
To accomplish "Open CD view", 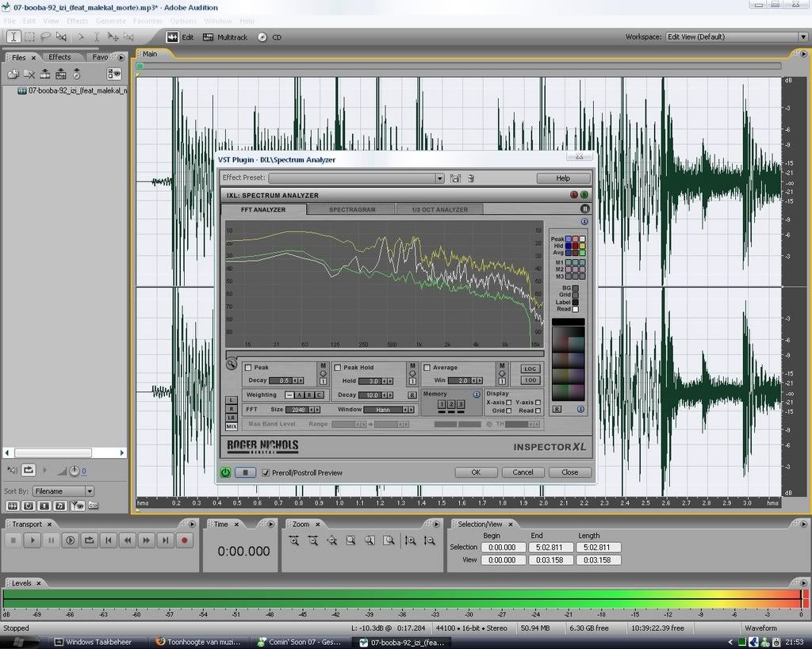I will click(x=270, y=37).
